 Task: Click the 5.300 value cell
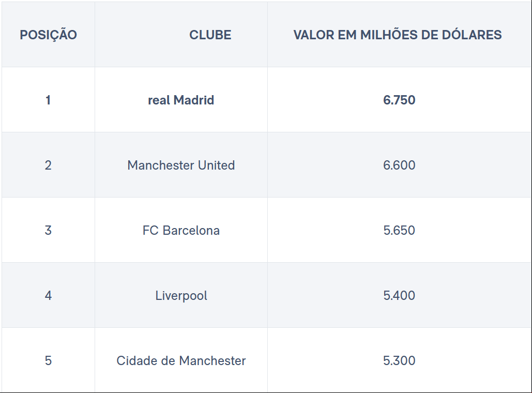[399, 360]
